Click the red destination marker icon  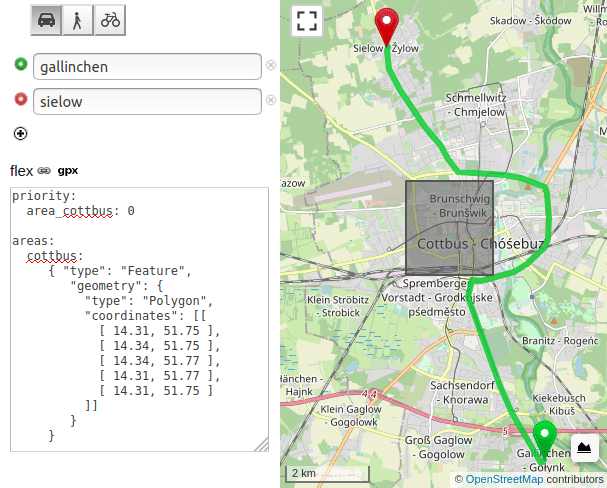tap(21, 100)
